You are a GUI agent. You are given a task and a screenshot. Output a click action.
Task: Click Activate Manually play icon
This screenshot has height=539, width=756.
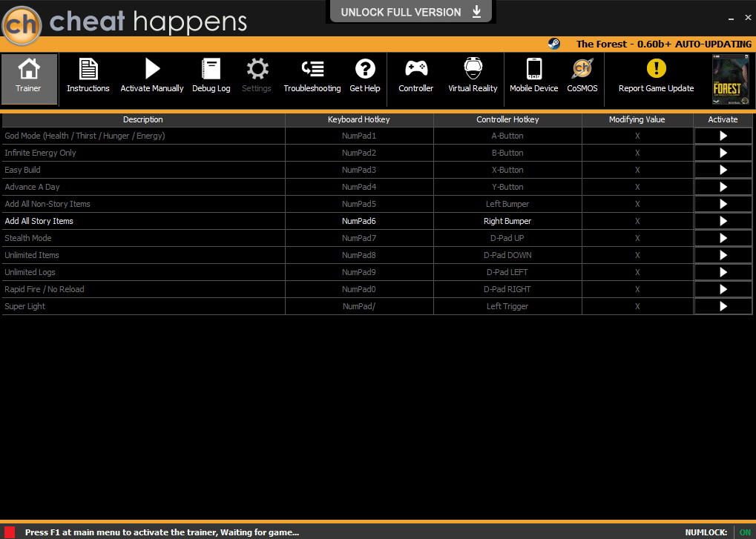coord(152,69)
